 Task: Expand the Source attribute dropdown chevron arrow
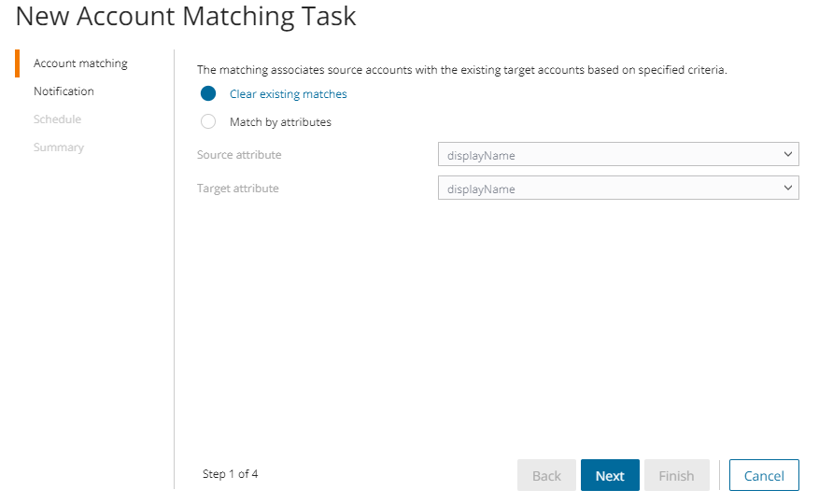pyautogui.click(x=788, y=155)
